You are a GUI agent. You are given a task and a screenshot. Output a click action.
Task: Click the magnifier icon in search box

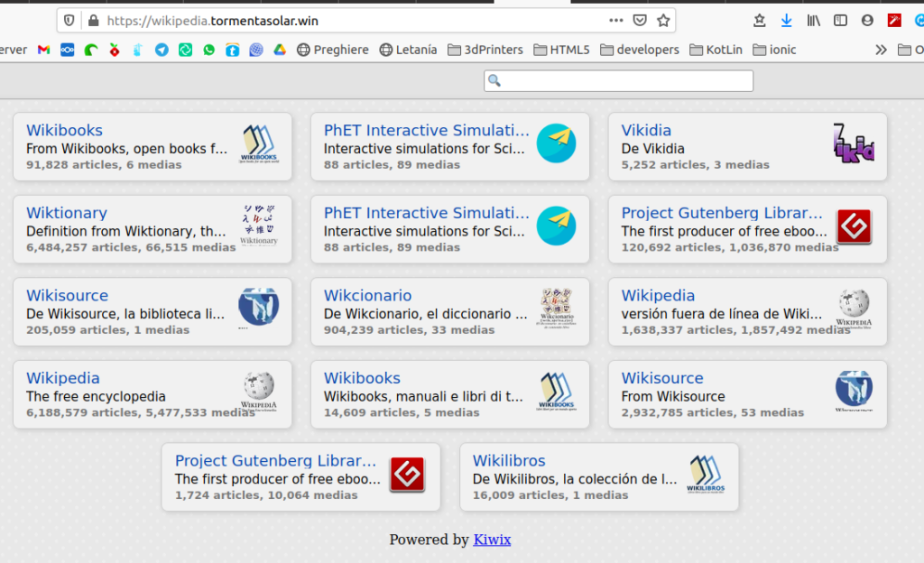click(x=494, y=80)
